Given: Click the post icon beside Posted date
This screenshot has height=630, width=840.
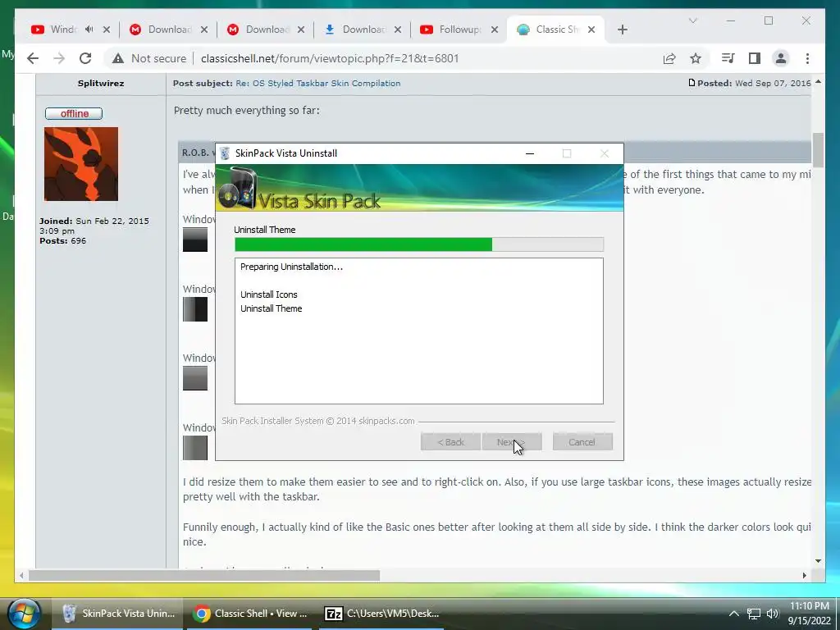Looking at the screenshot, I should pos(692,83).
